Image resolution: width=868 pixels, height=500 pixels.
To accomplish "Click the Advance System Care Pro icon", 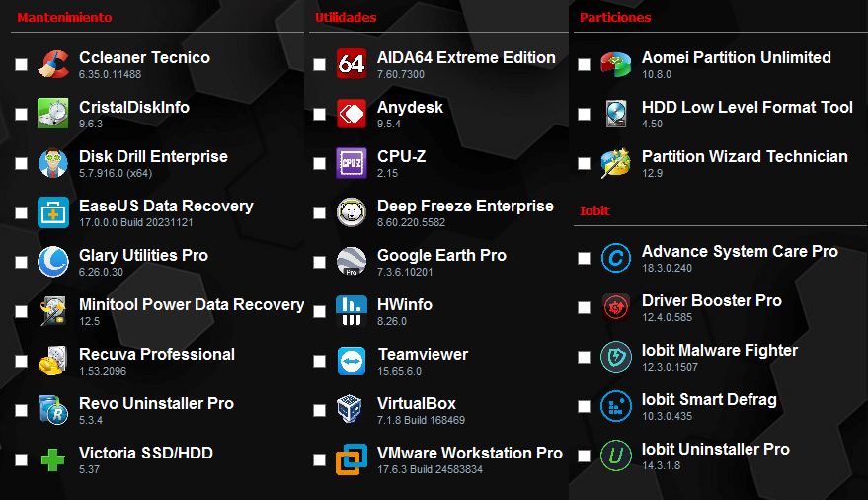I will 616,258.
